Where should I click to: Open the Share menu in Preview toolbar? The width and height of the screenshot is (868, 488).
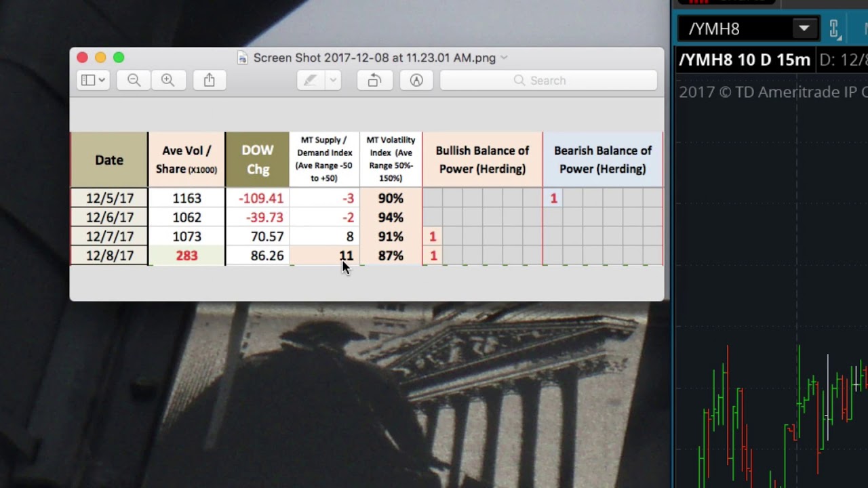(x=209, y=80)
